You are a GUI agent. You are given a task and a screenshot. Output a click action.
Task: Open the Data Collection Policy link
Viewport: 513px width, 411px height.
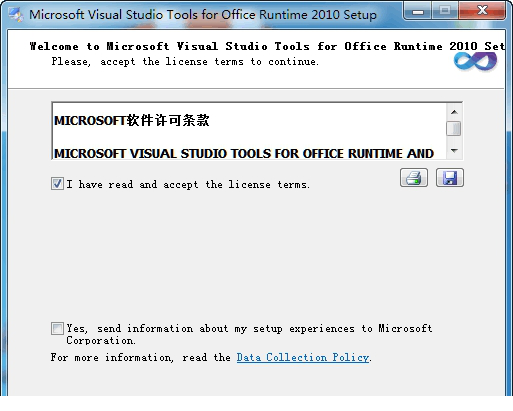(303, 357)
